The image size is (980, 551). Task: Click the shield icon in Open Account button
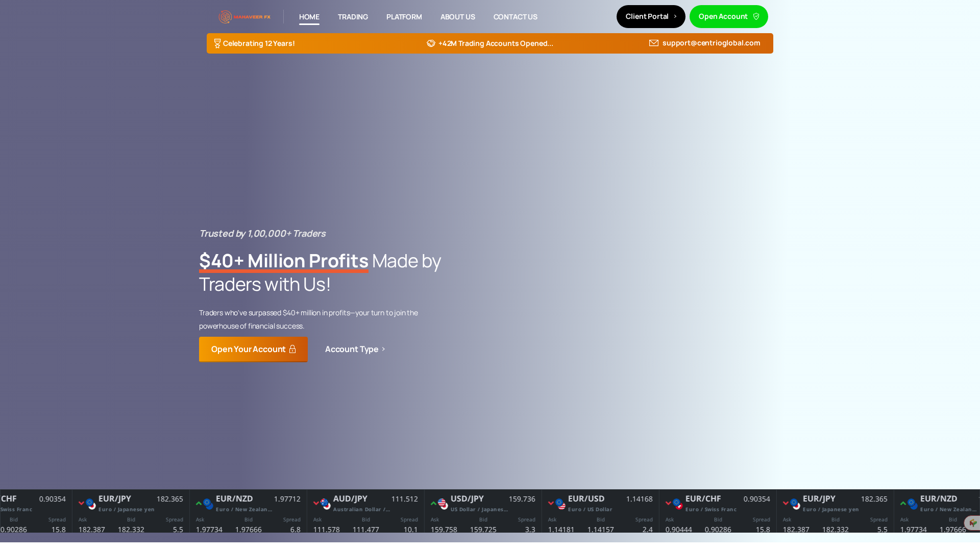[756, 16]
